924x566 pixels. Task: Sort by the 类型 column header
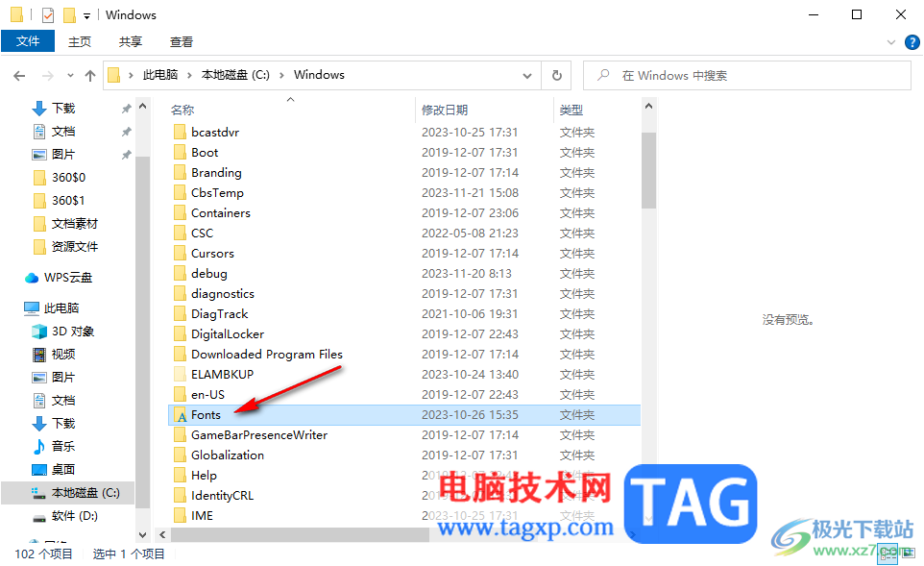click(x=571, y=110)
